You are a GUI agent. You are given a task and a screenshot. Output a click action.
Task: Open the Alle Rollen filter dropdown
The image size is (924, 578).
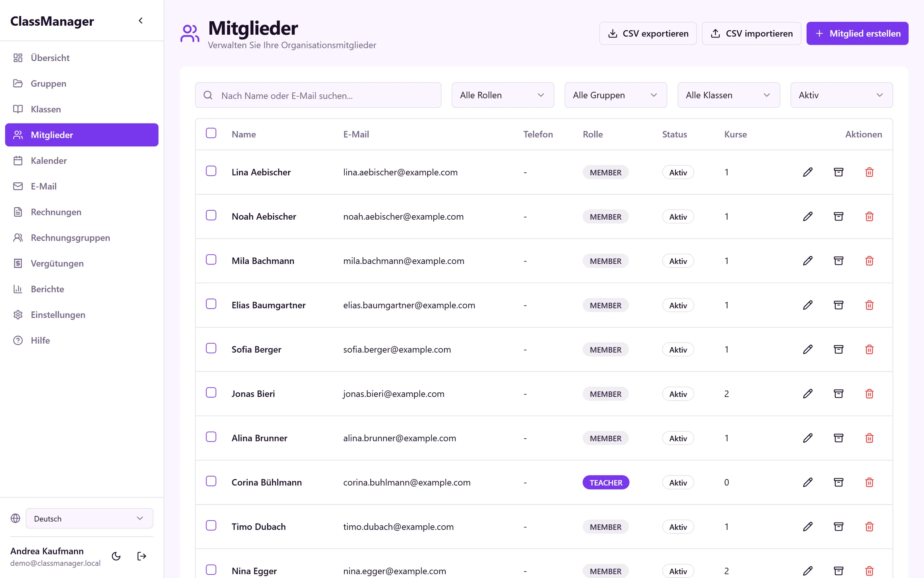tap(502, 95)
